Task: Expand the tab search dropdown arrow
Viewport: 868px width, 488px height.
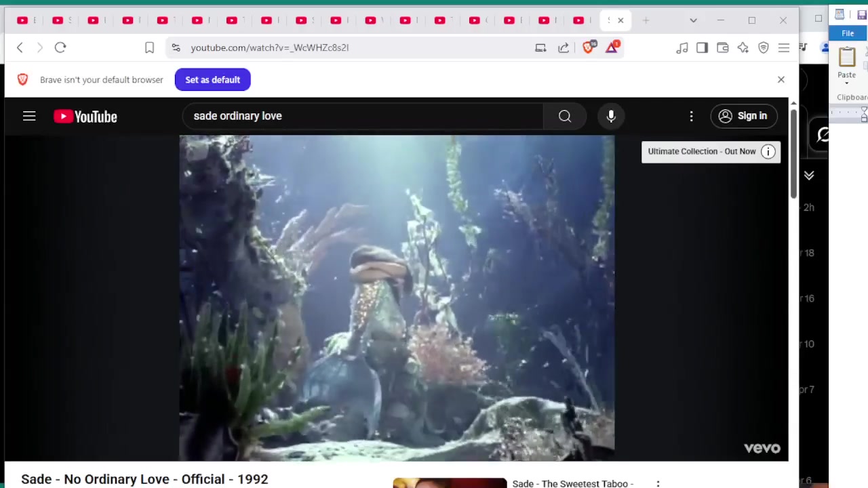Action: [693, 20]
